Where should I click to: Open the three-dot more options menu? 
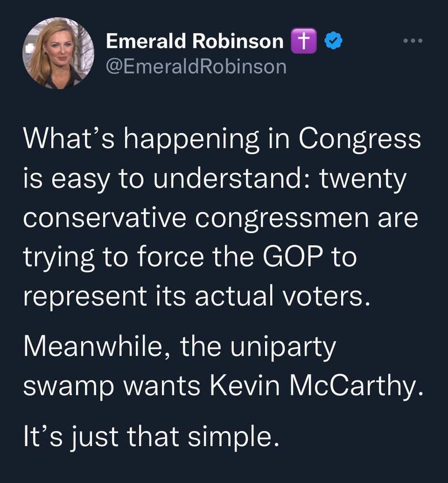click(x=413, y=40)
